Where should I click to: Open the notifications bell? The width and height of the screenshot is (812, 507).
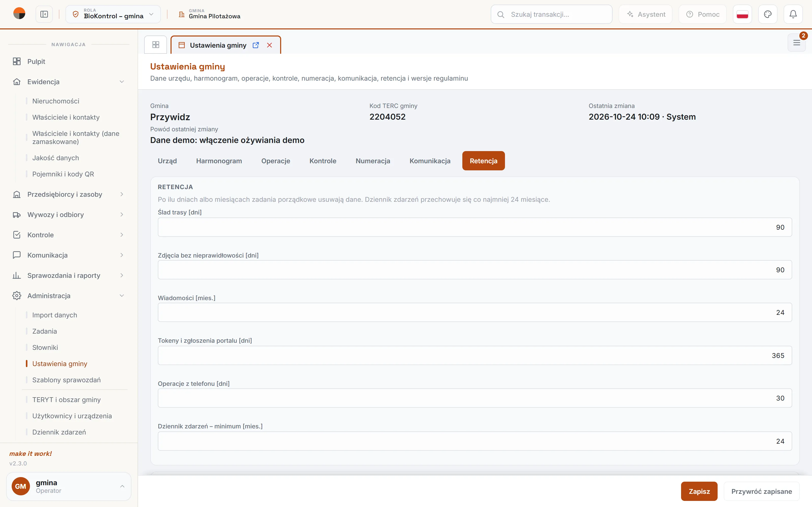click(793, 14)
